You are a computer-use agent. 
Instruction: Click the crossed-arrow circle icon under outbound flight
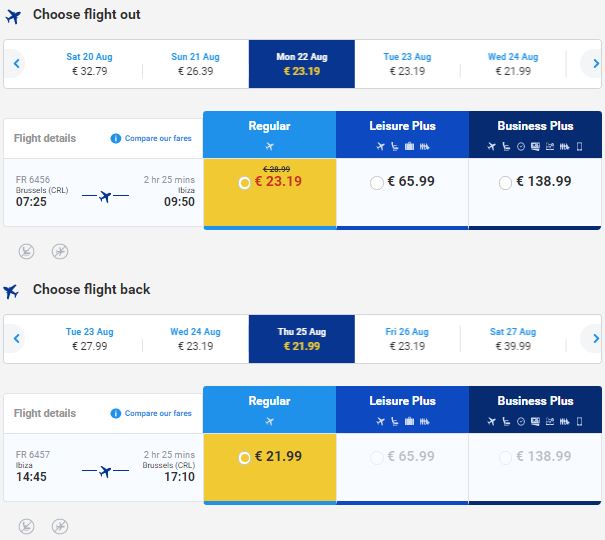(26, 252)
